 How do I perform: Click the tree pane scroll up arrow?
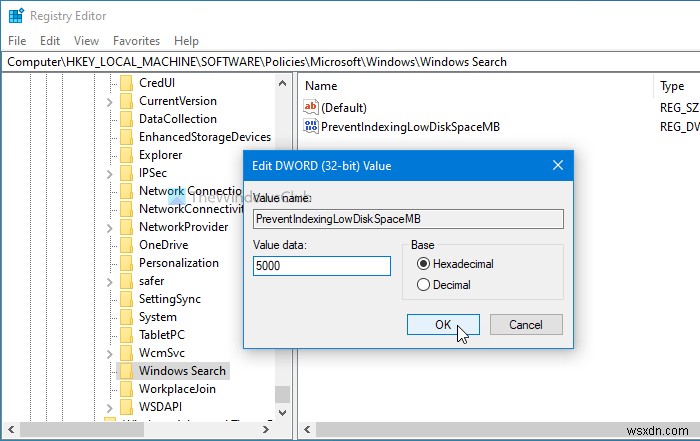[282, 83]
